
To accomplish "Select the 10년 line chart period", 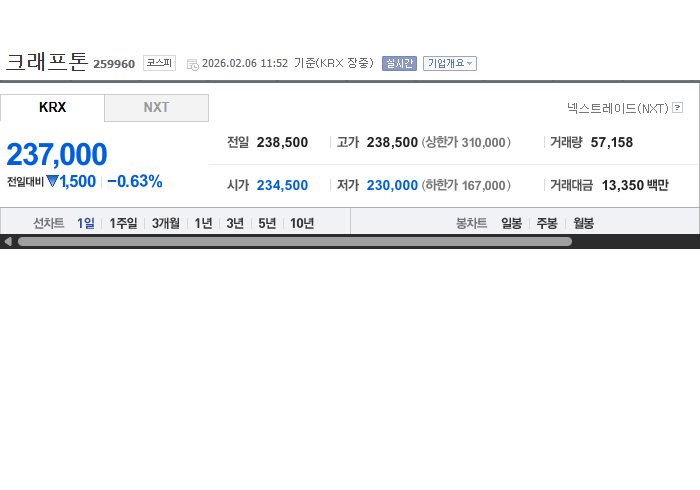I will click(302, 223).
